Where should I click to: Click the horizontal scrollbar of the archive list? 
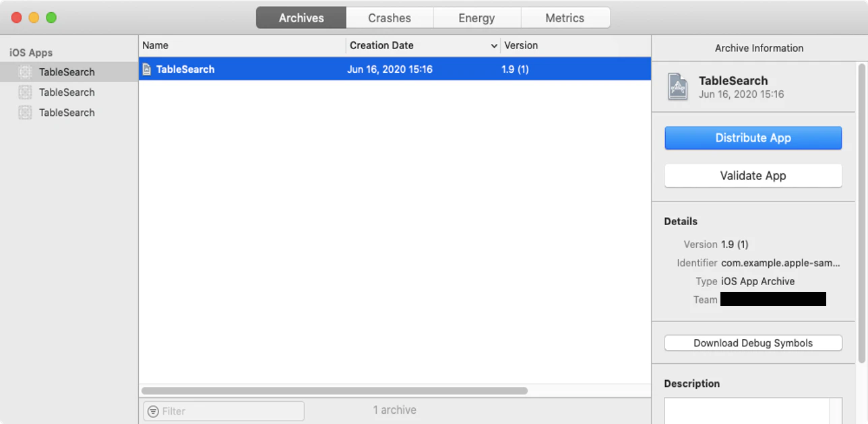point(334,390)
